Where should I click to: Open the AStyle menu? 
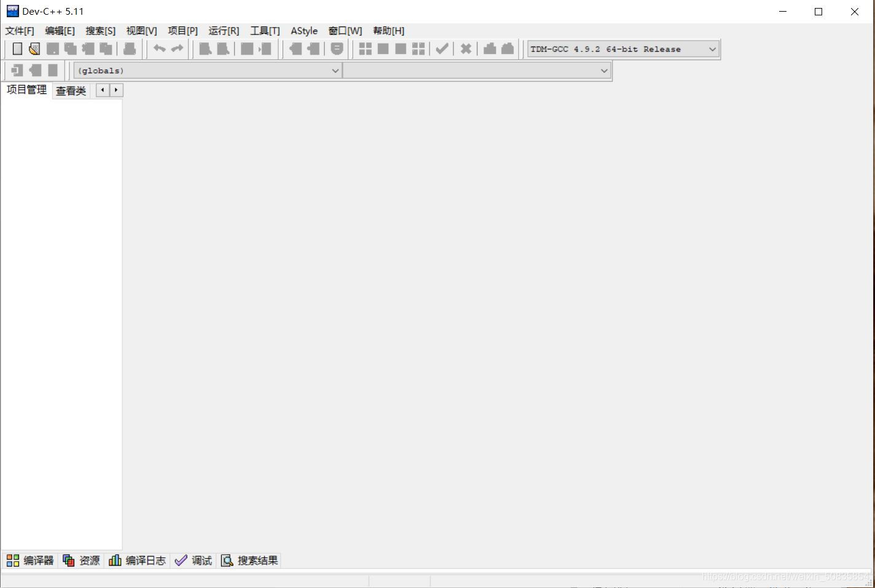click(x=304, y=31)
